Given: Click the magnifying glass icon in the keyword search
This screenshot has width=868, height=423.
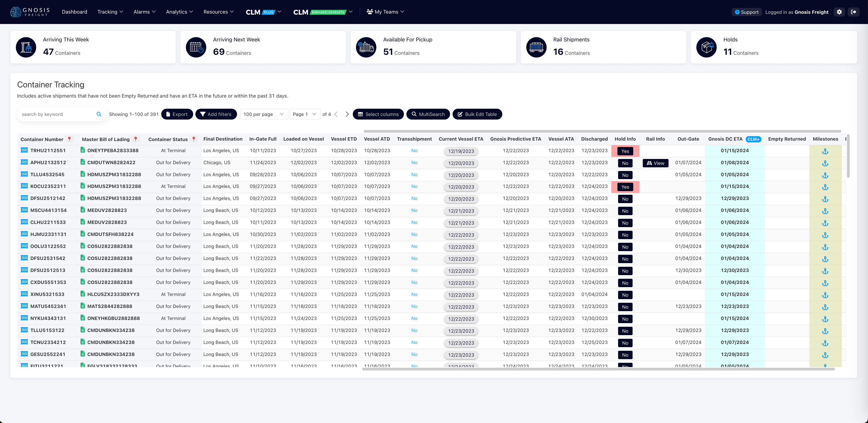Looking at the screenshot, I should (x=99, y=114).
